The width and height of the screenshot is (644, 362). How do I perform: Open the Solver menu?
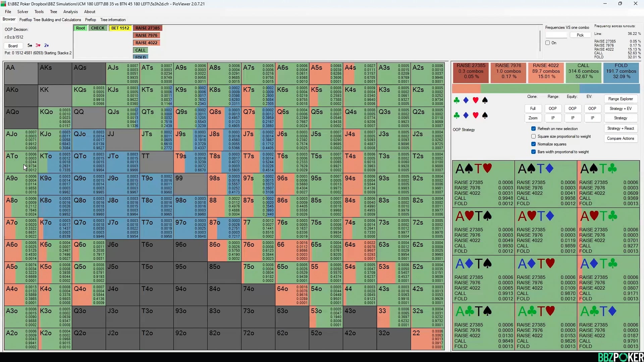coord(23,12)
